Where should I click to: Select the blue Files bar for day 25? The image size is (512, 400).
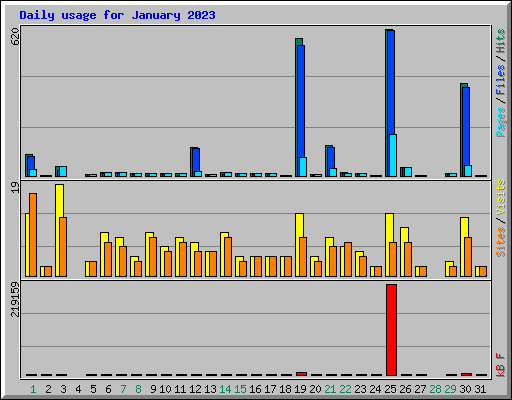[391, 83]
